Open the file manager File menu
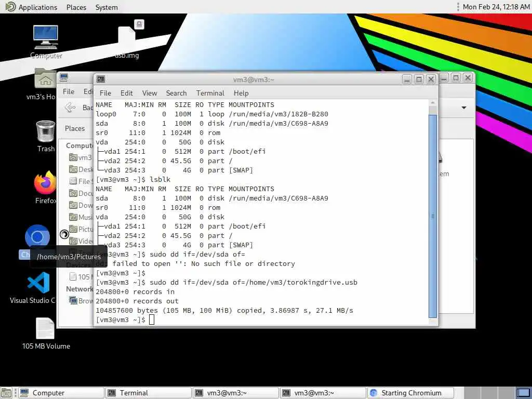The image size is (532, 399). click(x=69, y=91)
